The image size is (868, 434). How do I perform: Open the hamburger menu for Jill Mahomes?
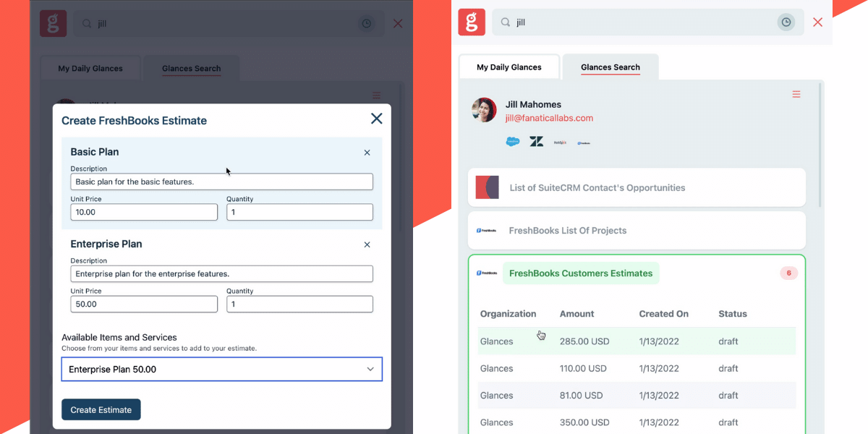point(796,94)
